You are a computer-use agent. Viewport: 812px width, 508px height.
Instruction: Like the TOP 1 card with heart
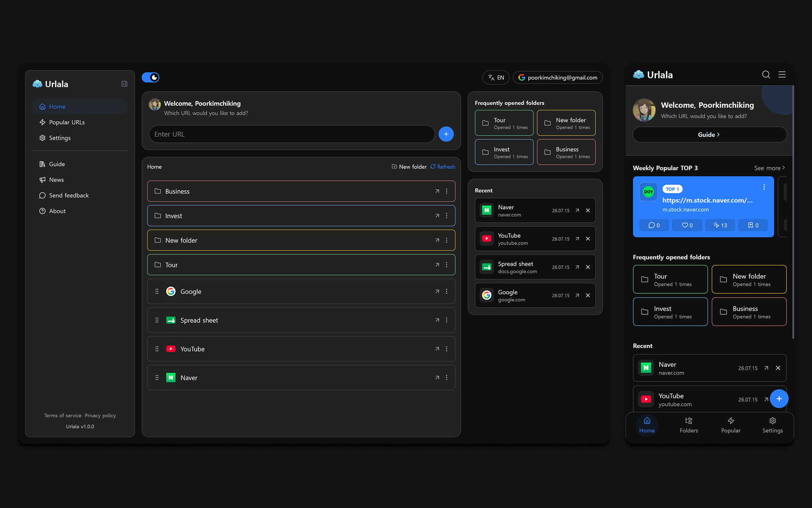point(687,226)
